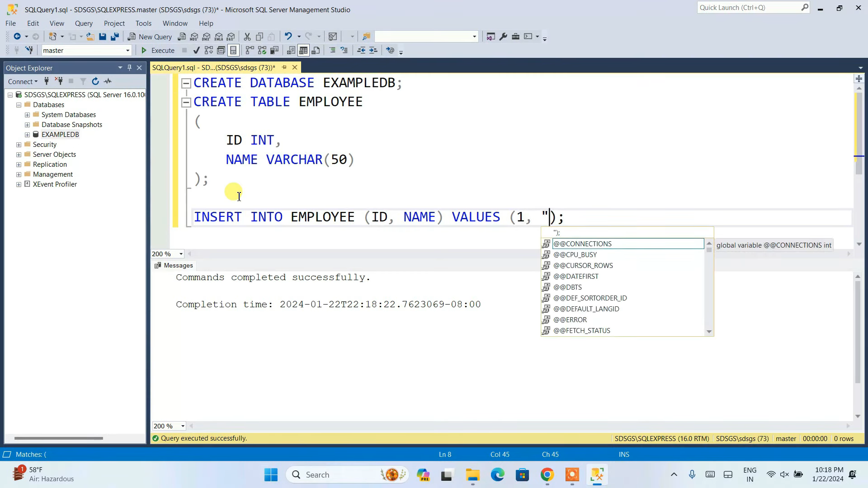Click the Display Estimated Execution Plan icon
Image resolution: width=868 pixels, height=488 pixels.
click(208, 50)
